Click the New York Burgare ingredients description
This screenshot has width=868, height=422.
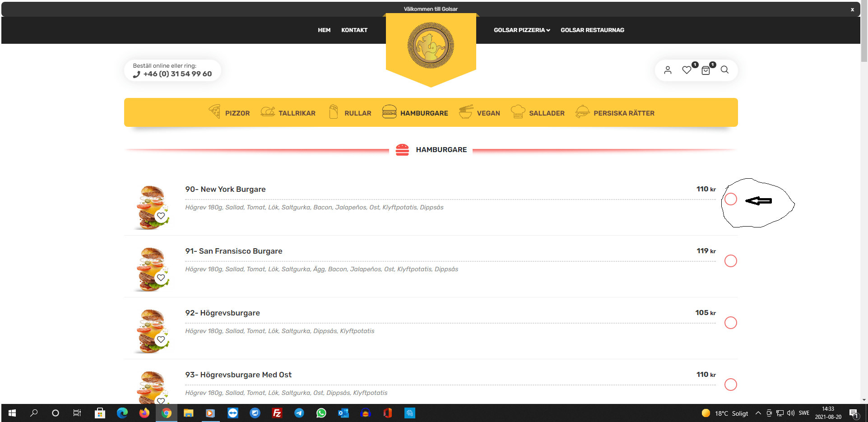pos(314,207)
